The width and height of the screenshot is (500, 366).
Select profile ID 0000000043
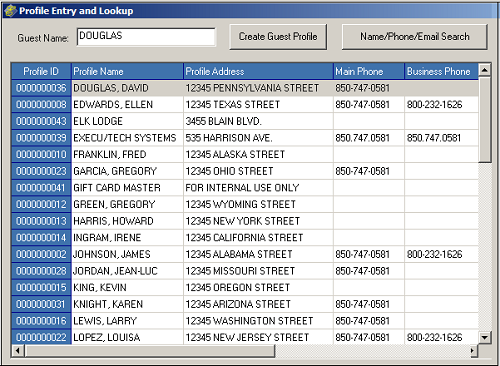tap(41, 121)
